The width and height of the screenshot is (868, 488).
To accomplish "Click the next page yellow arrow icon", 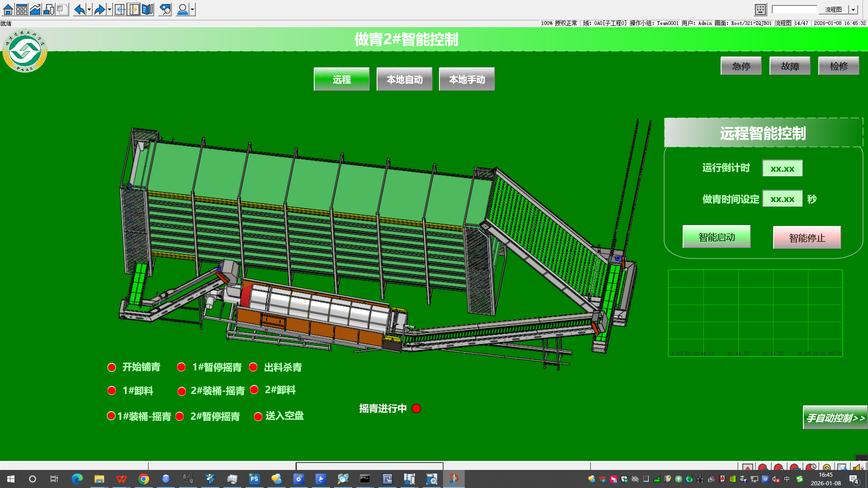I will click(x=134, y=9).
